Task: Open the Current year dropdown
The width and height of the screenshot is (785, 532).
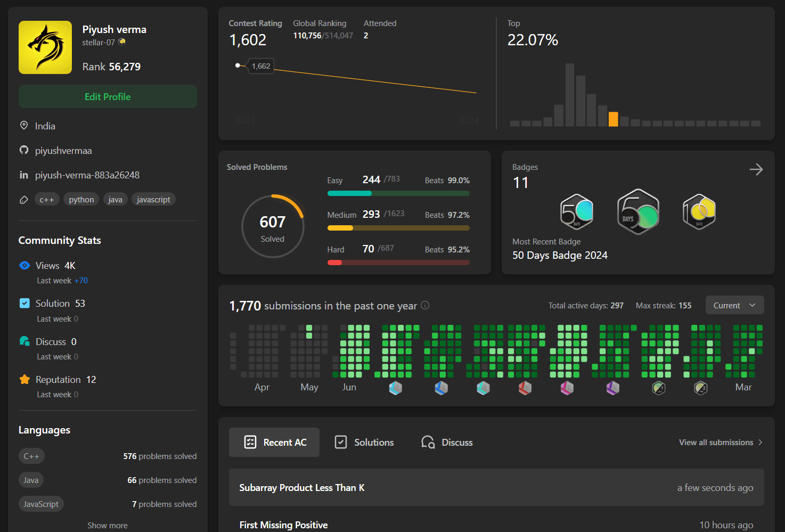Action: click(x=734, y=305)
